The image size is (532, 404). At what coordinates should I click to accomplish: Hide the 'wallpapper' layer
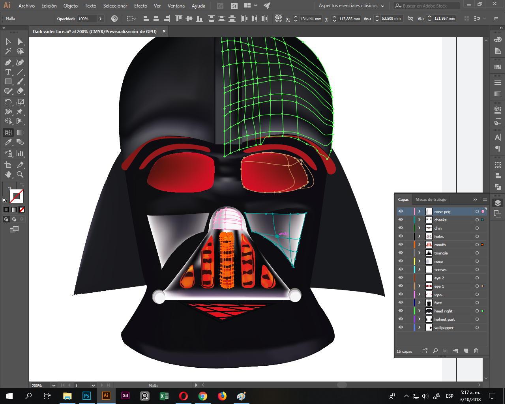click(401, 327)
